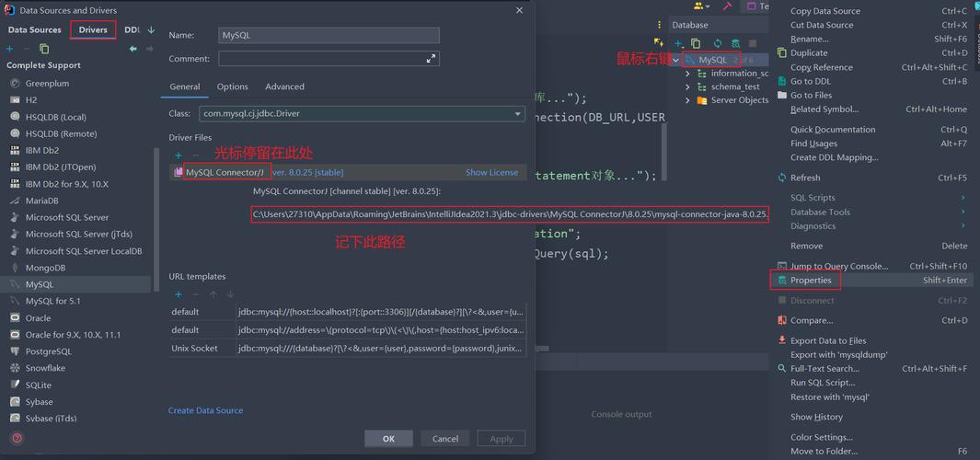This screenshot has width=980, height=460.
Task: Select Refresh in the context menu
Action: (x=871, y=178)
